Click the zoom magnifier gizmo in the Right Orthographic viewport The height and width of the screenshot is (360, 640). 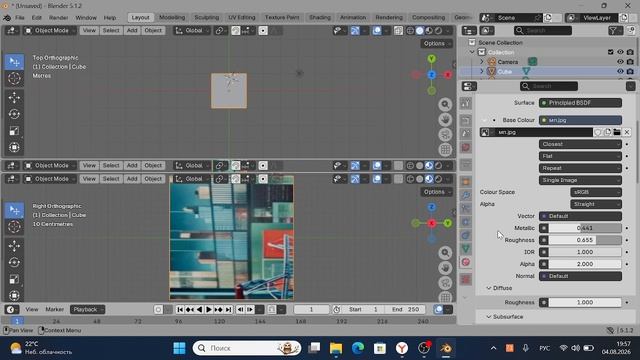[445, 253]
